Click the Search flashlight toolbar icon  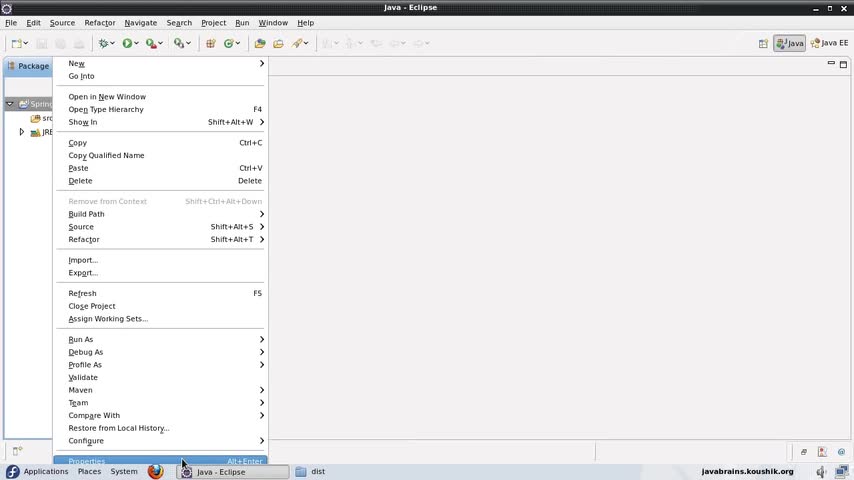297,43
